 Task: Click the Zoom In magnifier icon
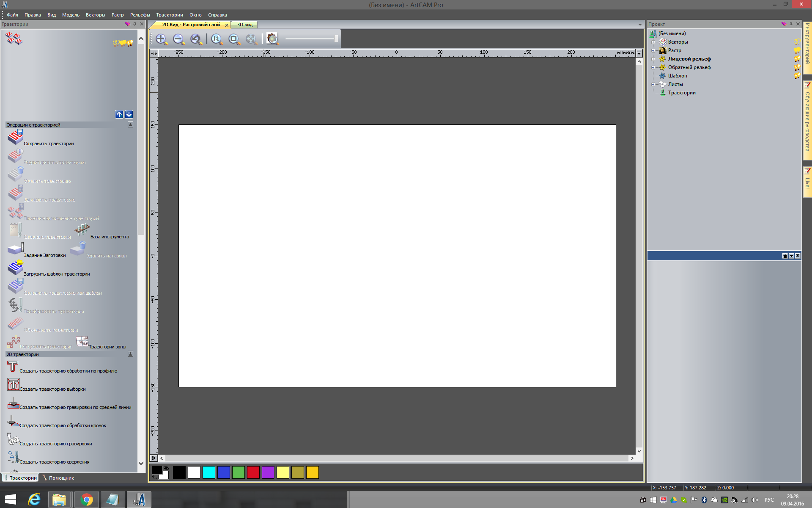161,39
